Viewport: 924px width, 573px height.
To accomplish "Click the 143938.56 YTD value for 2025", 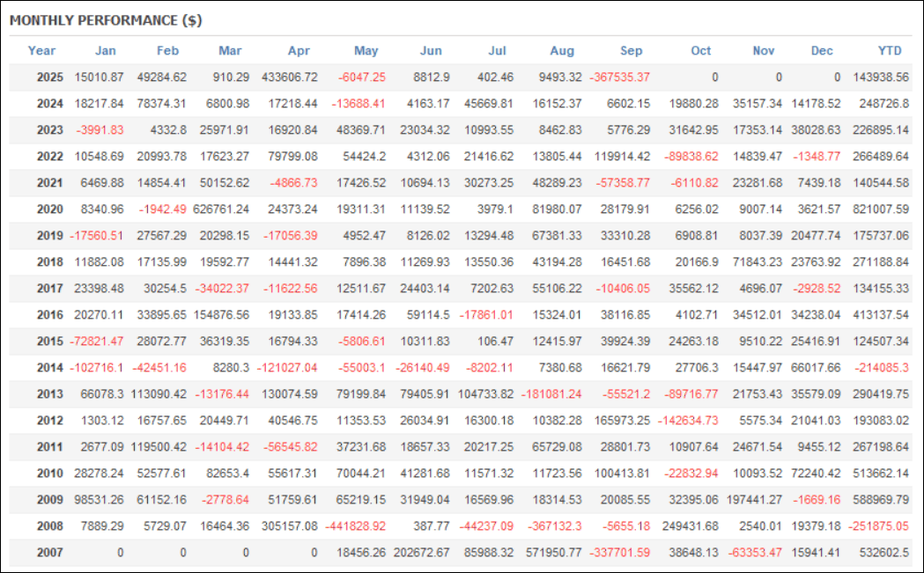I will tap(881, 77).
